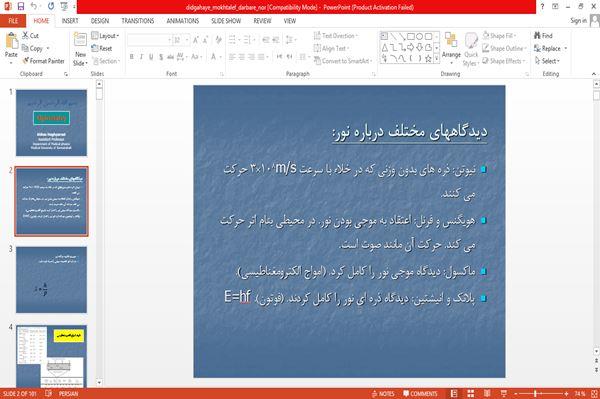600x399 pixels.
Task: Toggle Italic formatting
Action: 141,57
